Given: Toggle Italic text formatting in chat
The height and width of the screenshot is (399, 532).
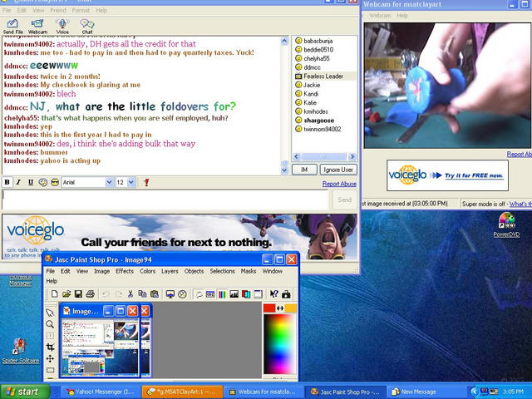Looking at the screenshot, I should (x=18, y=182).
